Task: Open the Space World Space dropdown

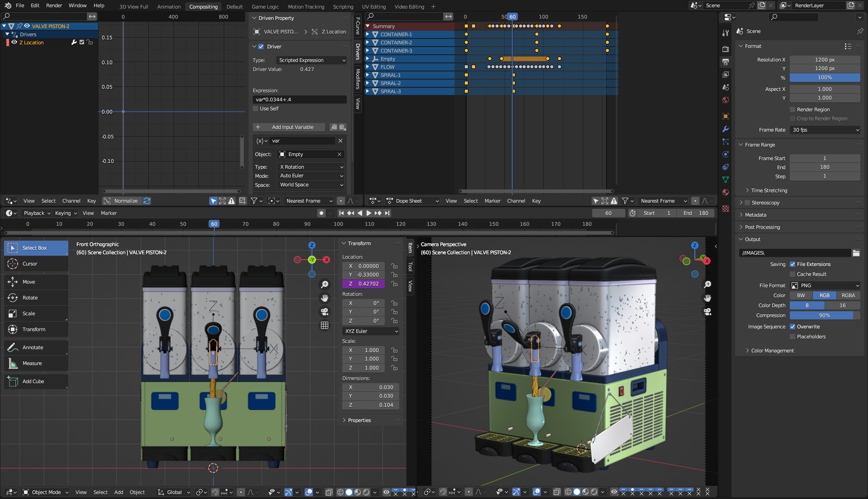Action: pyautogui.click(x=311, y=185)
